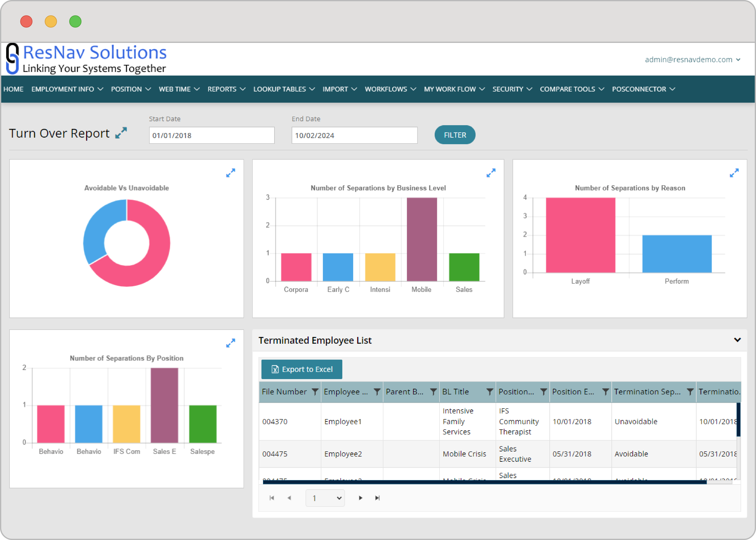Click Export to Excel button

pos(302,369)
